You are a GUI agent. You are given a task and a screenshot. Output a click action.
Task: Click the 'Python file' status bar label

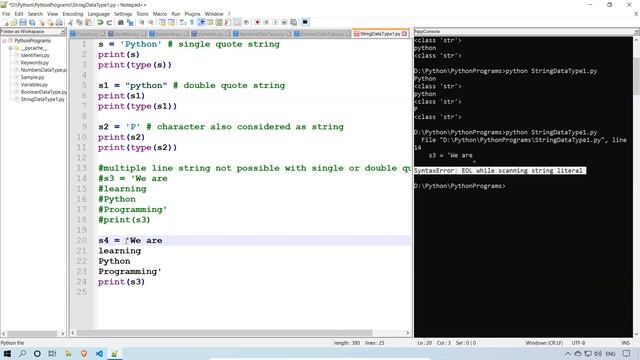(12, 343)
